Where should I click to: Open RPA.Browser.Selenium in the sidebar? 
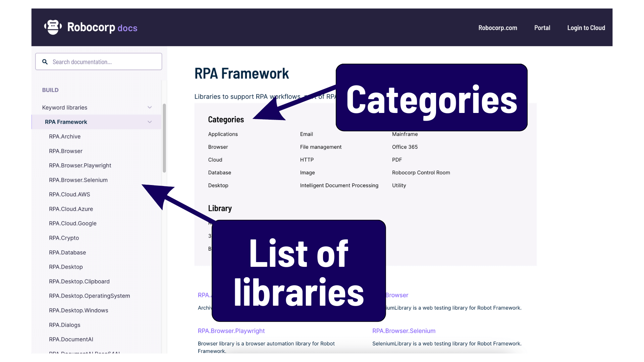point(78,180)
